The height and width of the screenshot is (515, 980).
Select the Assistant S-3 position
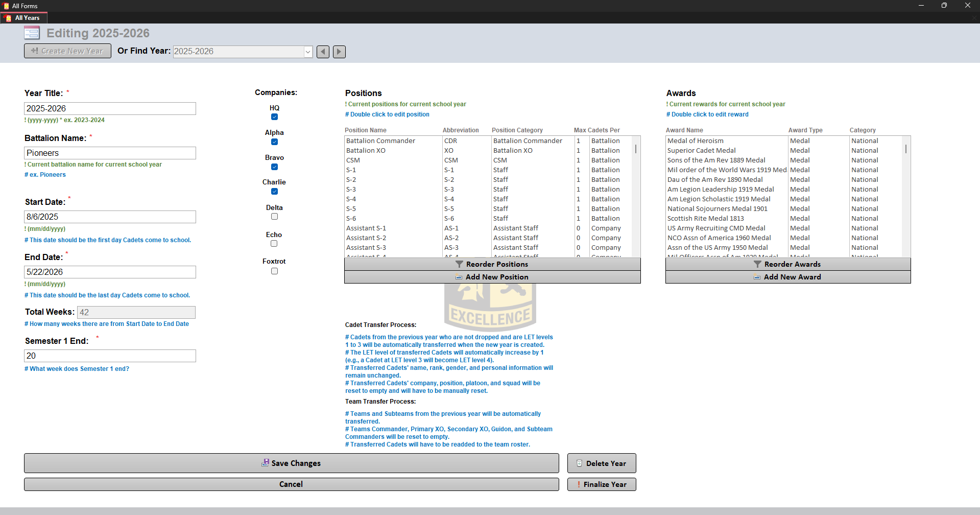[366, 248]
